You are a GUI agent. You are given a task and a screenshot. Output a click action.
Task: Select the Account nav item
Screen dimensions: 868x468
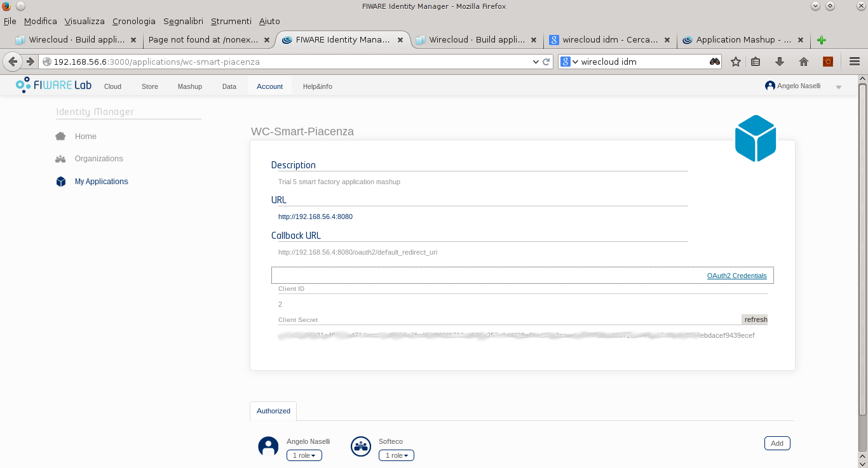pyautogui.click(x=269, y=86)
